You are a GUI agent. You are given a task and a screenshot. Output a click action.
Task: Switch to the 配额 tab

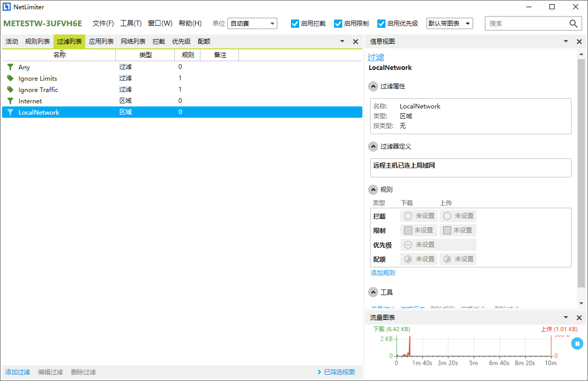tap(204, 42)
